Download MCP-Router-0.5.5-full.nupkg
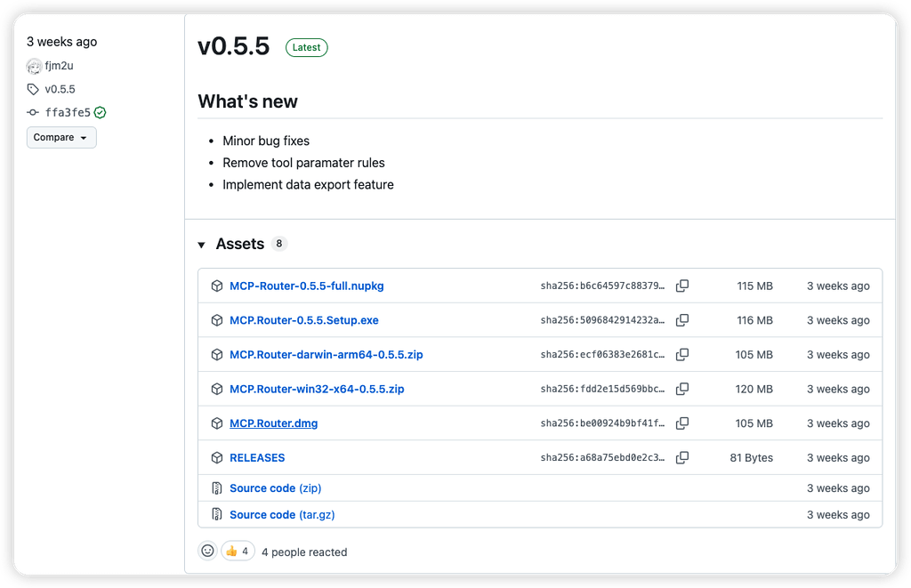Image resolution: width=911 pixels, height=588 pixels. (x=307, y=286)
